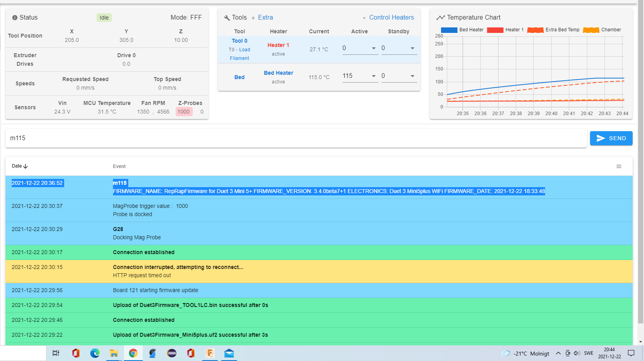Click the Heater 1 current temperature 27.1 °C
The height and width of the screenshot is (361, 644).
tap(319, 49)
